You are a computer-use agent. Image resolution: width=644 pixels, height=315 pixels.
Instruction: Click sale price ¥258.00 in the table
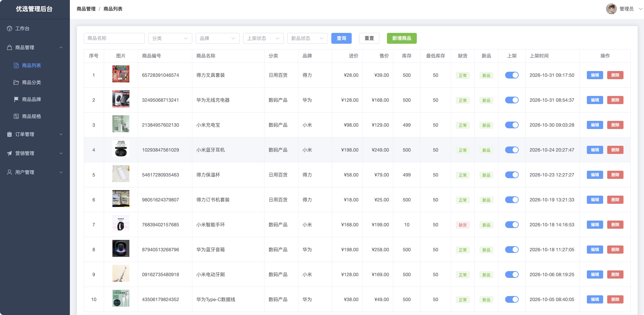380,250
